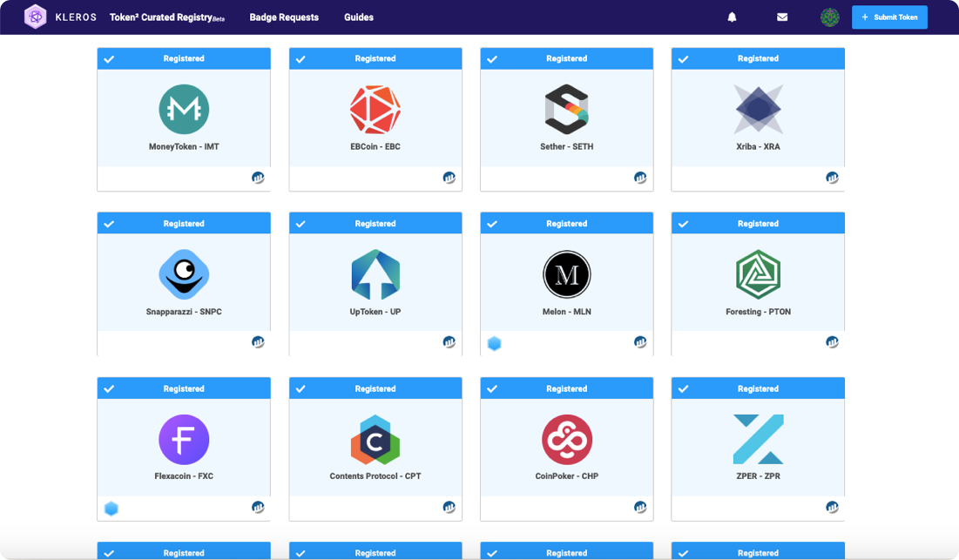Click checkmark icon on Sether card header
Screen dimensions: 959x560
tap(492, 59)
